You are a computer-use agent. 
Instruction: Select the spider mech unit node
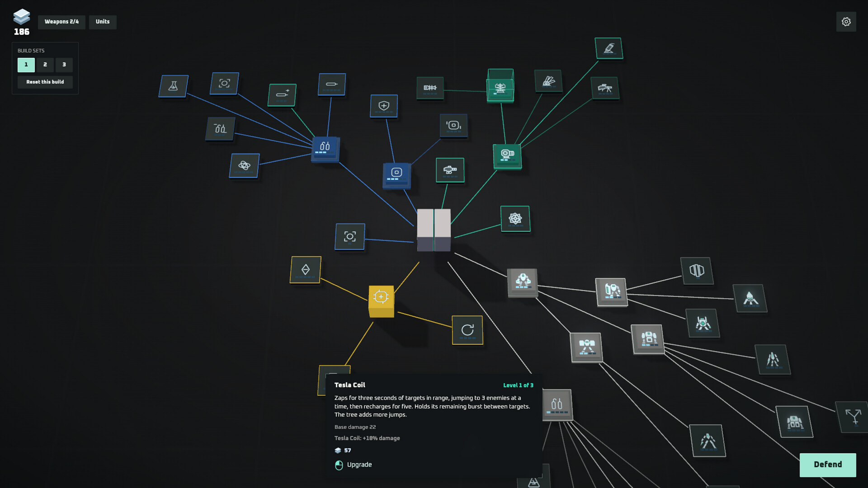point(703,323)
